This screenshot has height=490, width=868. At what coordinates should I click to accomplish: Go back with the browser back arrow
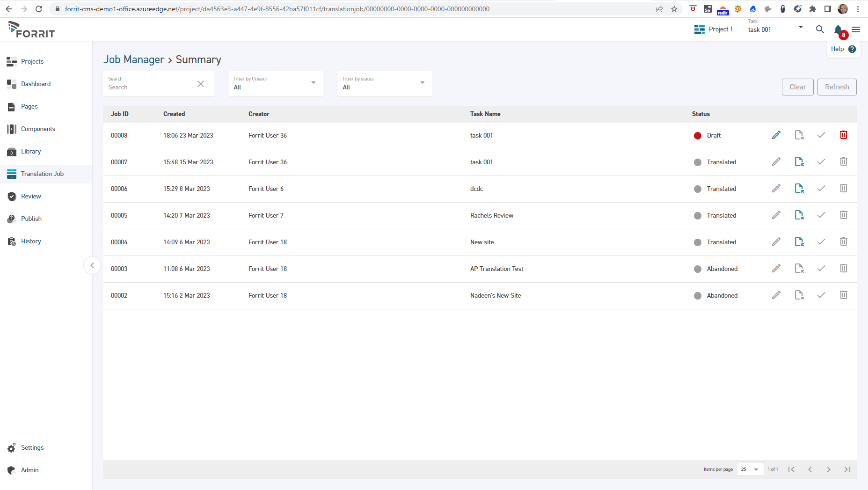pos(9,9)
